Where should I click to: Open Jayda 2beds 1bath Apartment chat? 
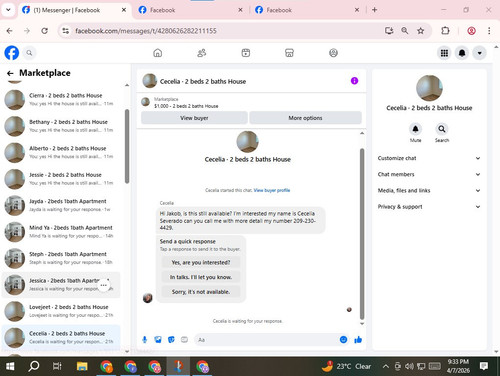[61, 205]
